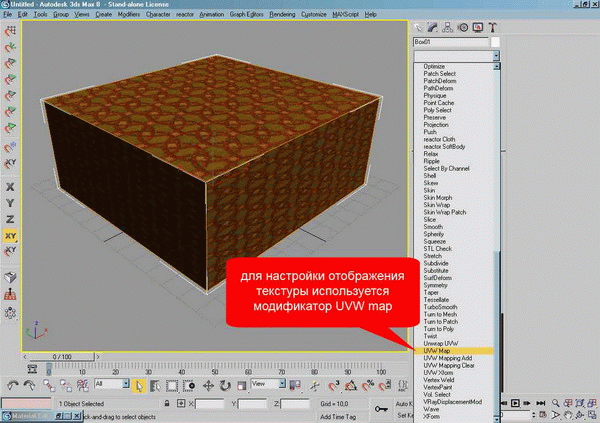
Task: Restrict transform to Y axis
Action: click(x=10, y=203)
